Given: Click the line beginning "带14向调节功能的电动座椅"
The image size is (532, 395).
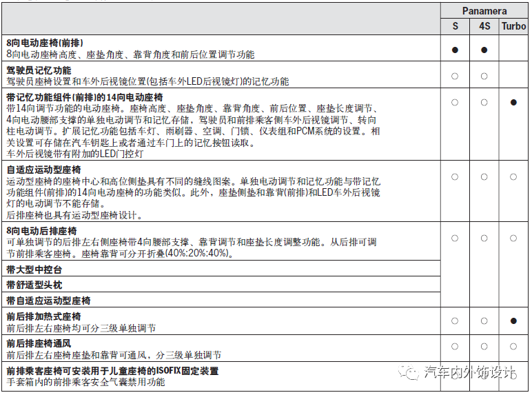Looking at the screenshot, I should click(x=192, y=109).
